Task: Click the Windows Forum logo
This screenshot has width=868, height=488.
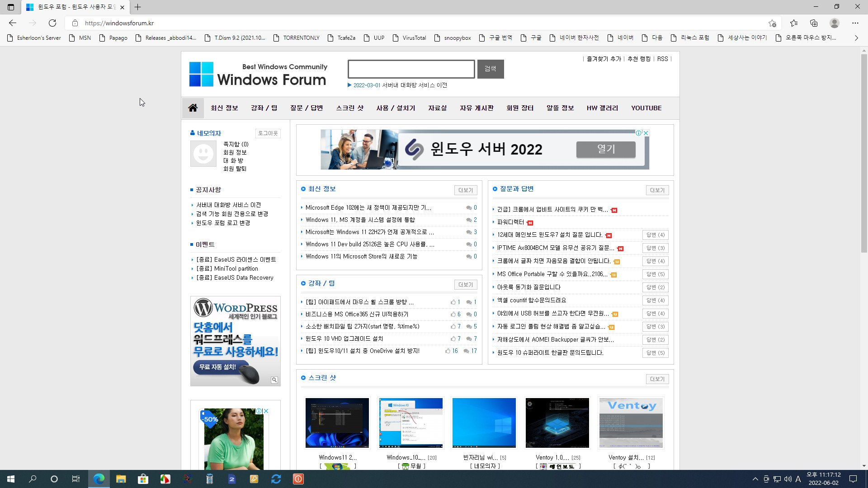Action: click(x=258, y=75)
